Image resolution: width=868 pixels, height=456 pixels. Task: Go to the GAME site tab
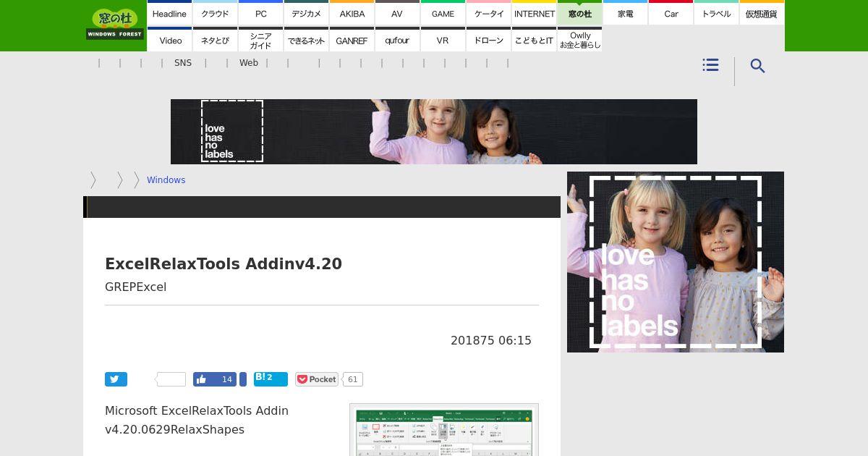[443, 14]
